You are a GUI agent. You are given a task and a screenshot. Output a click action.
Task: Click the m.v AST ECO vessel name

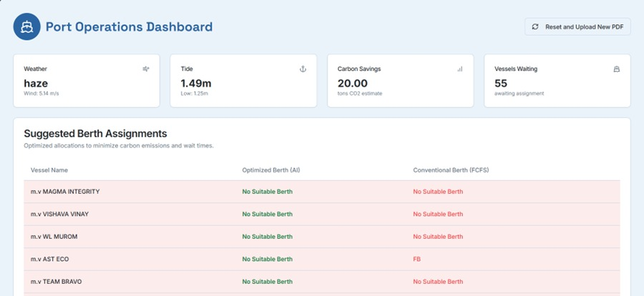pyautogui.click(x=49, y=259)
